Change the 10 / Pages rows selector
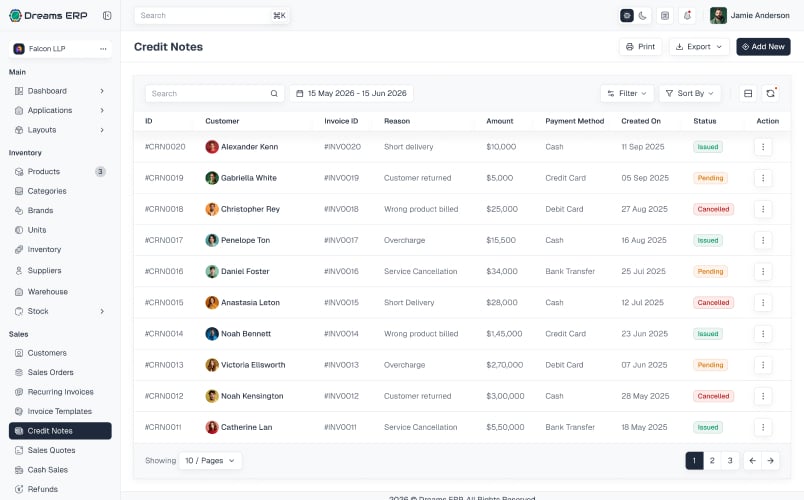 coord(210,461)
